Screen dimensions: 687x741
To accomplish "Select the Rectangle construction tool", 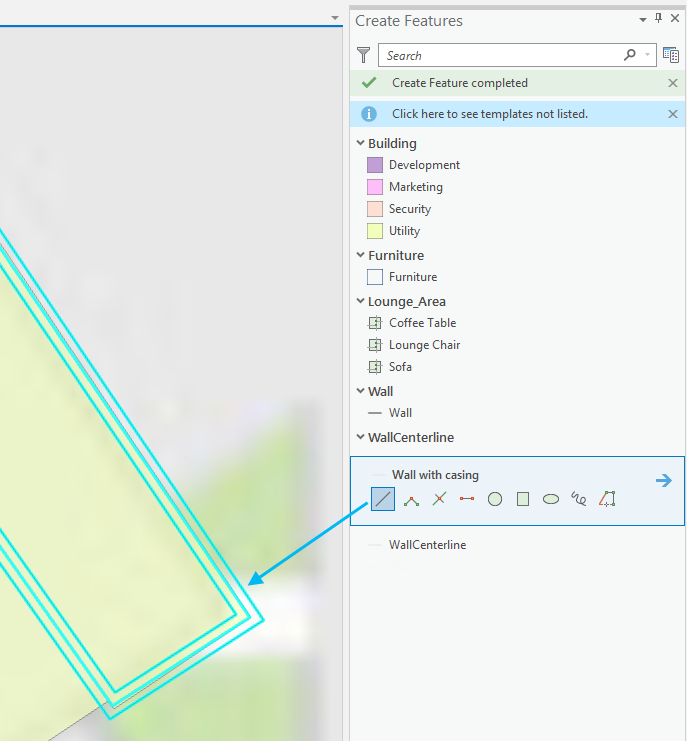I will (523, 499).
